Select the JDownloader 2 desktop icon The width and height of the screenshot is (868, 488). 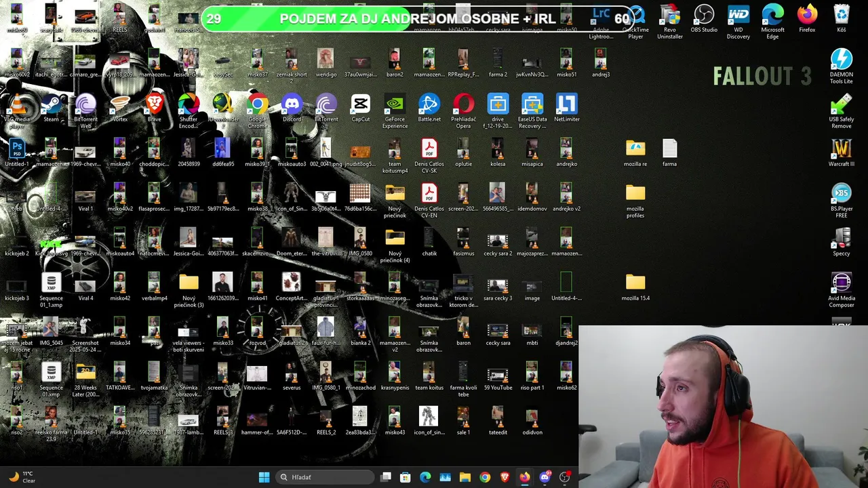(x=223, y=110)
